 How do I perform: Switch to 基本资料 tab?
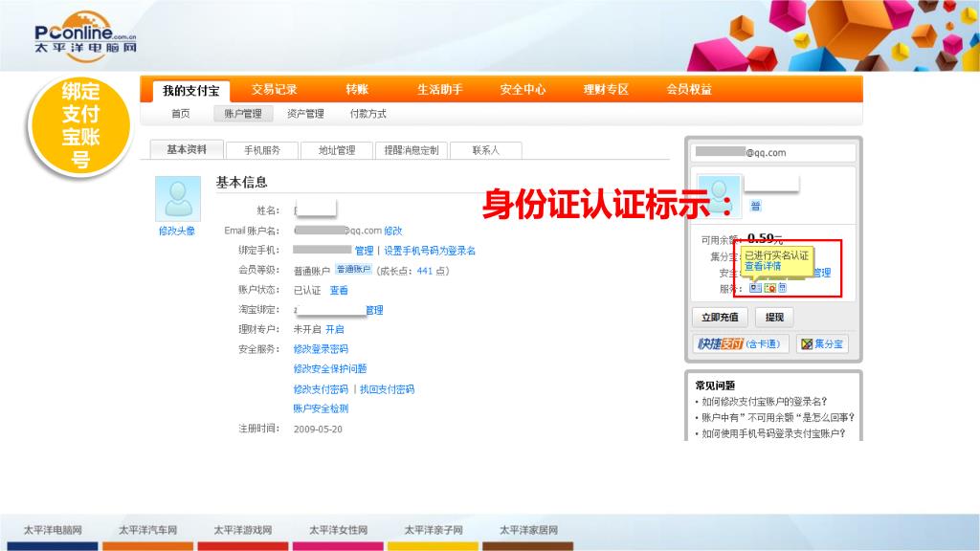(187, 149)
